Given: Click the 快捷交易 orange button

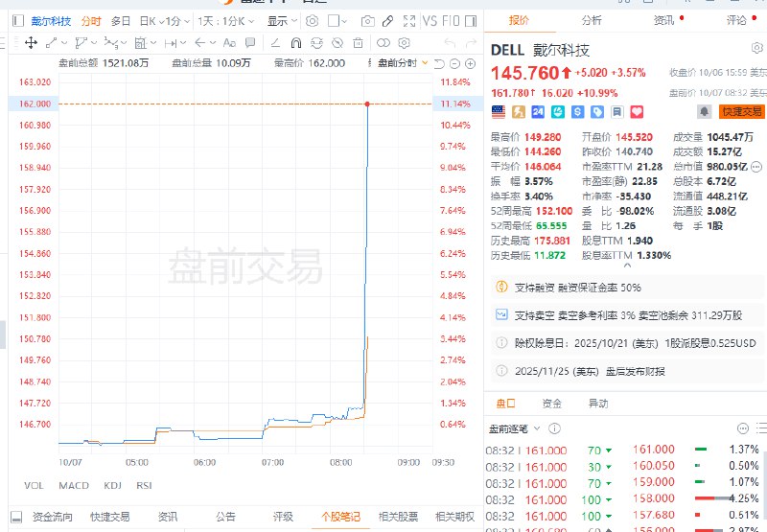Looking at the screenshot, I should pyautogui.click(x=742, y=112).
